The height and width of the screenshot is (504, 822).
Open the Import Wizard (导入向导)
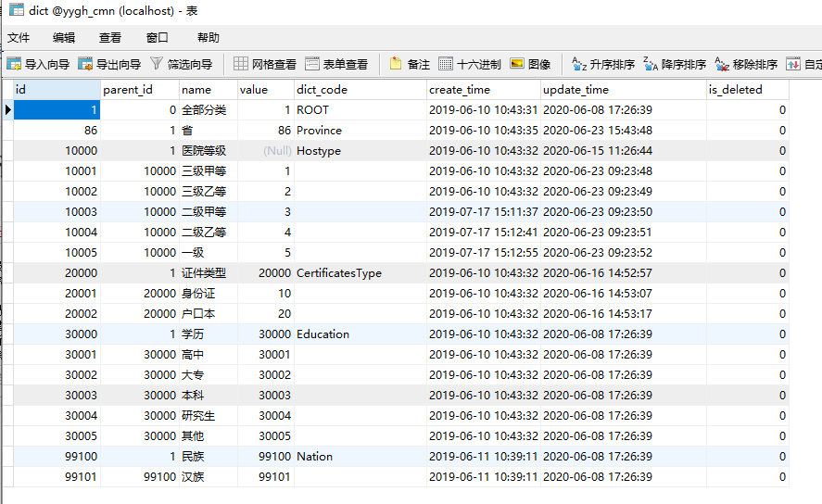coord(38,64)
